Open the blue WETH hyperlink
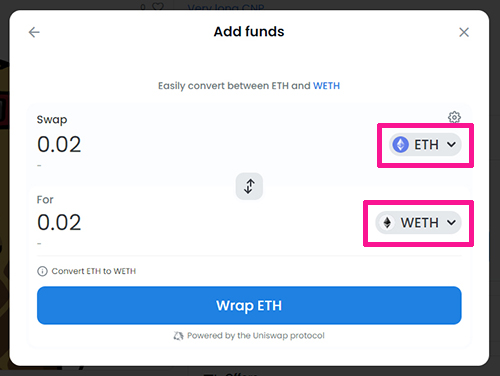The width and height of the screenshot is (500, 376). (x=326, y=86)
